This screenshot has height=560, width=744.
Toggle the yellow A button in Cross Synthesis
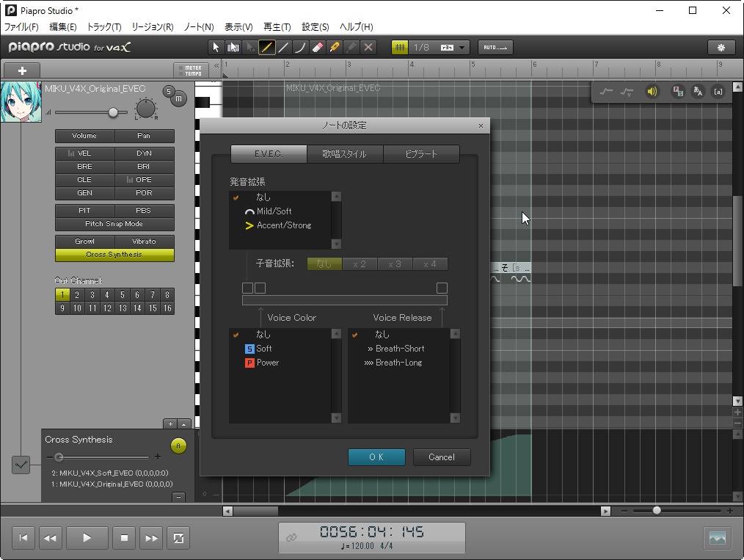(x=178, y=446)
